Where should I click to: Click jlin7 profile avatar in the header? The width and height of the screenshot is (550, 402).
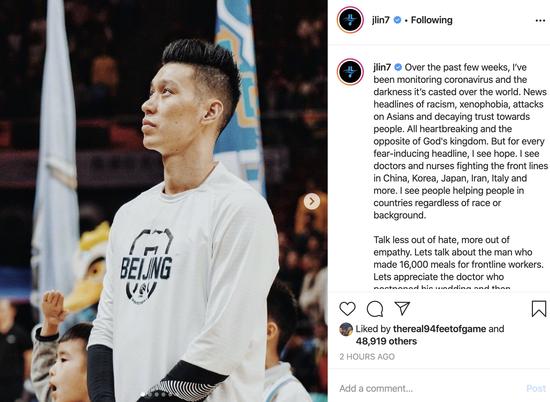coord(350,20)
